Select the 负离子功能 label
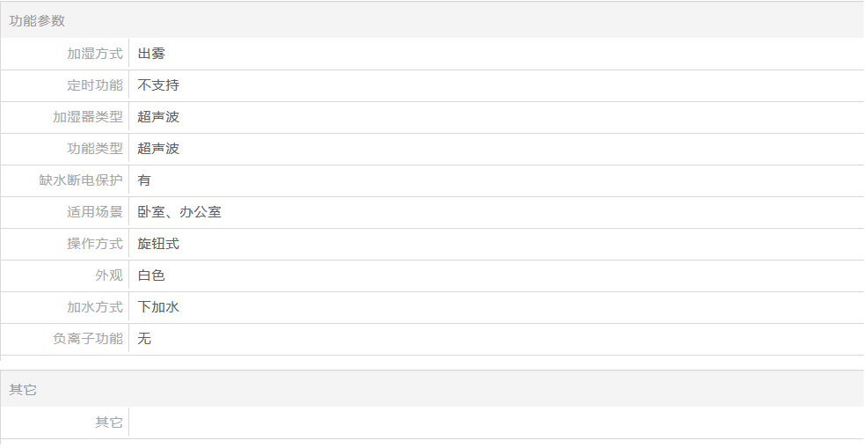Image resolution: width=868 pixels, height=448 pixels. [87, 338]
